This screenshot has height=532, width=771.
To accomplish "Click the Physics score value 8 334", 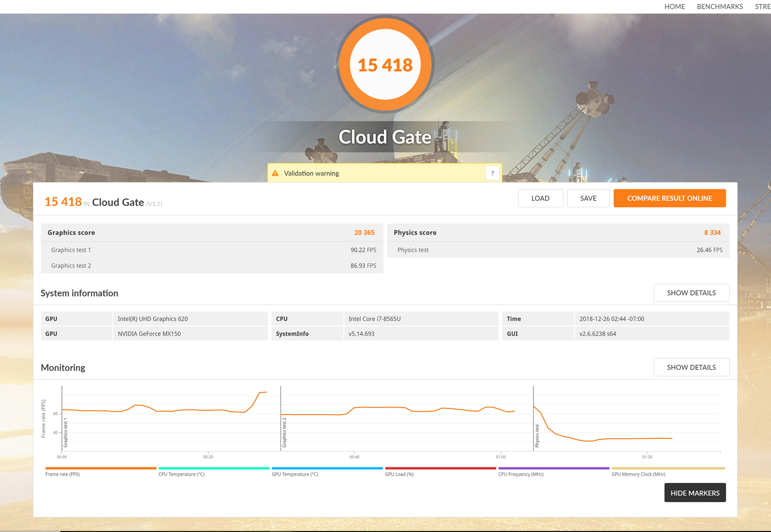I will [712, 233].
